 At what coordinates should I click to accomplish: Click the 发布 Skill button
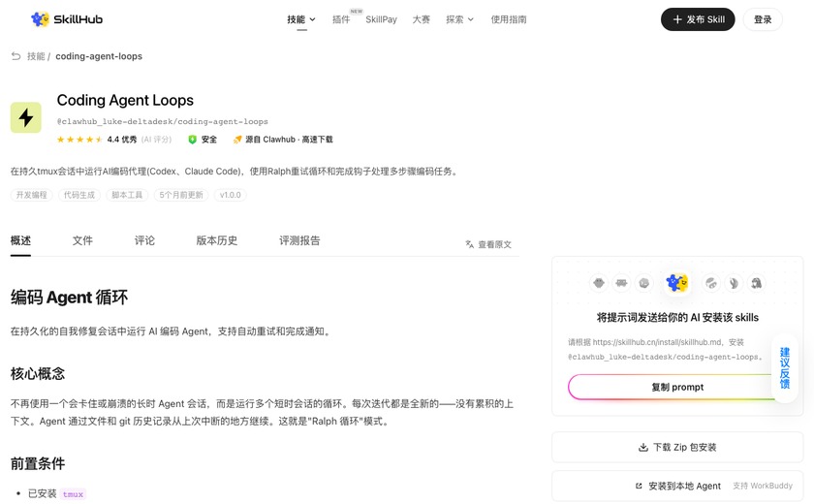[x=698, y=19]
